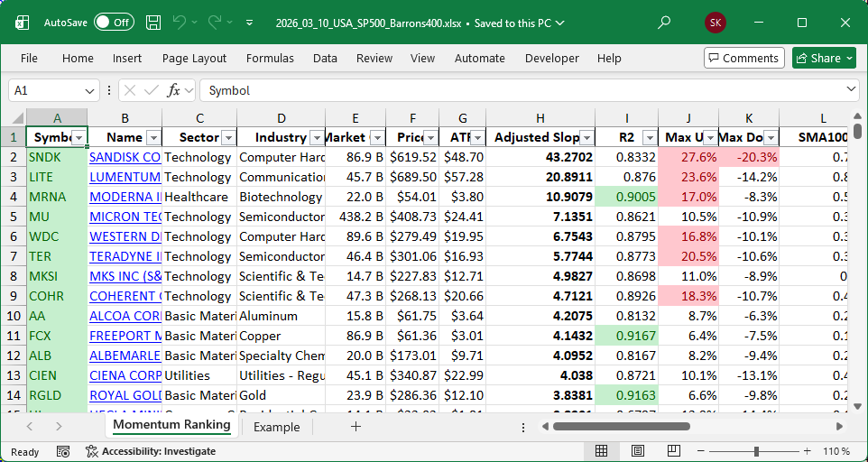Switch to the Example sheet tab
Image resolution: width=868 pixels, height=462 pixels.
pyautogui.click(x=276, y=427)
